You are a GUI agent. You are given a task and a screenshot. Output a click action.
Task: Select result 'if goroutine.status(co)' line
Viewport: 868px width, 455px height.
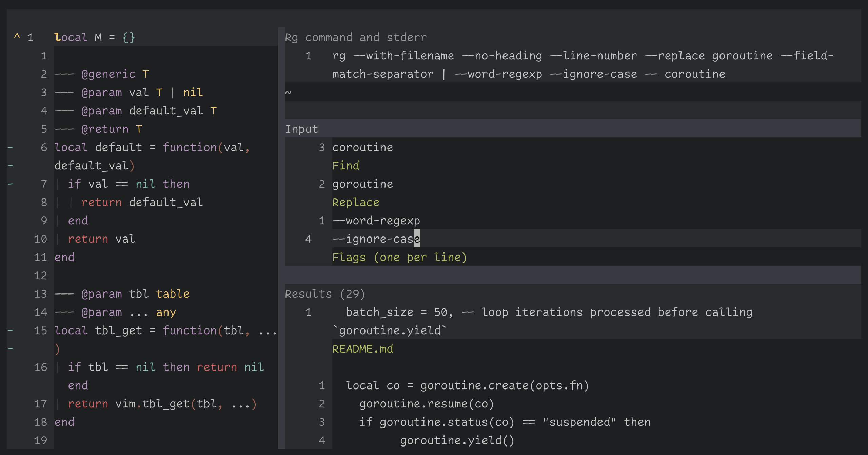[505, 422]
